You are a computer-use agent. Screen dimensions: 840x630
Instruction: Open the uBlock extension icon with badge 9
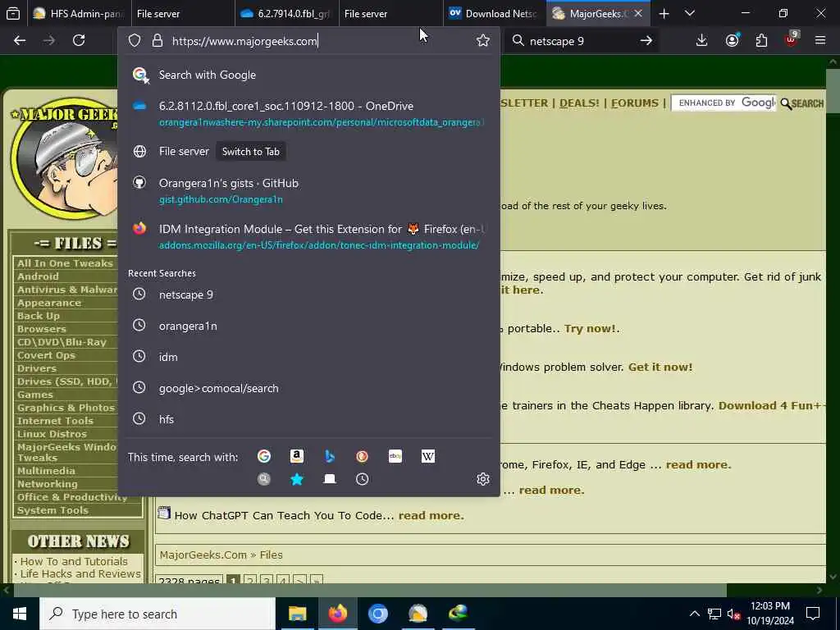[x=791, y=39]
